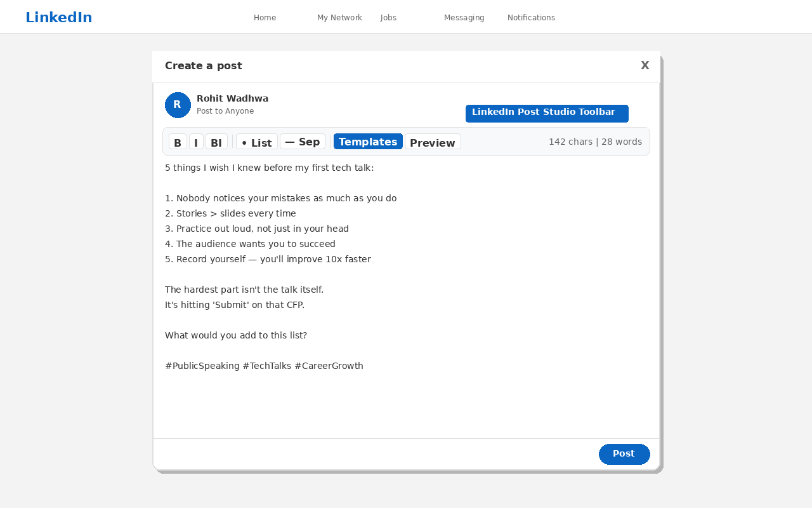Click the Rohit Wadhwa avatar
This screenshot has width=812, height=508.
tap(178, 105)
